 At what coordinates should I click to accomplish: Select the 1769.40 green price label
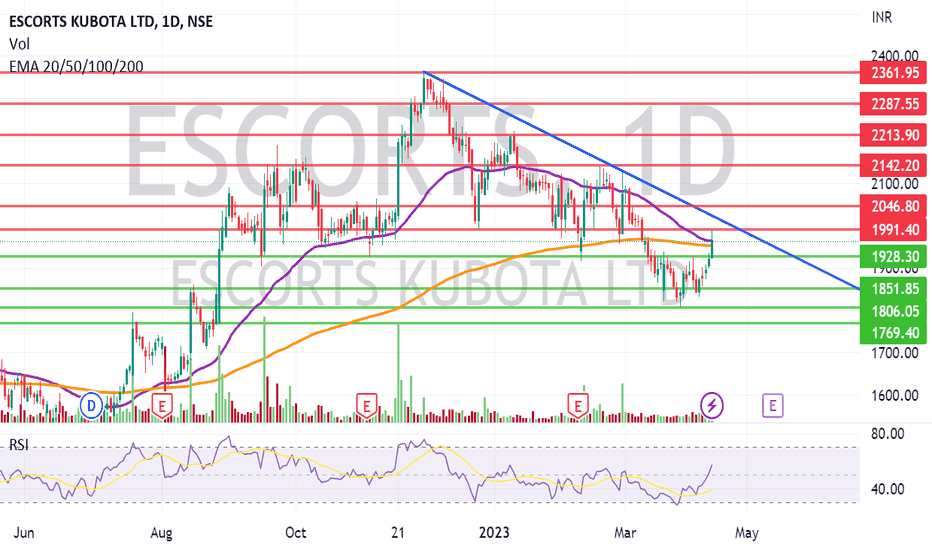pos(893,333)
